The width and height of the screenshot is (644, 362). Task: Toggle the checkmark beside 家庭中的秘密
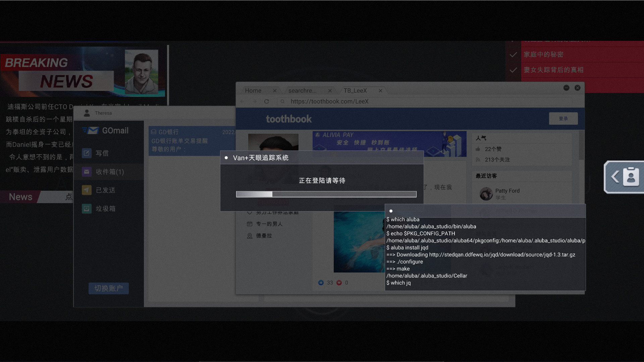coord(514,54)
